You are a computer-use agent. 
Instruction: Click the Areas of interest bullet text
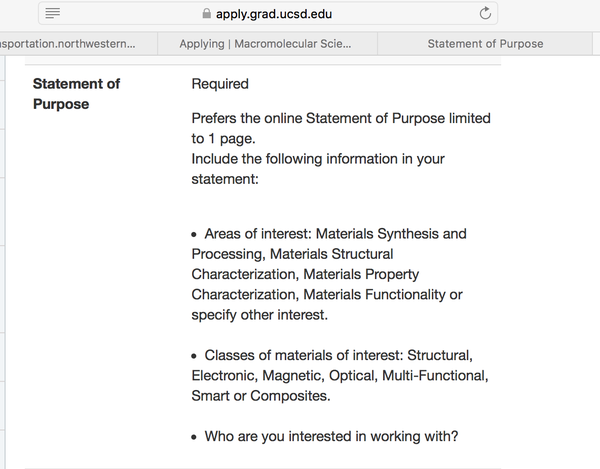point(329,274)
